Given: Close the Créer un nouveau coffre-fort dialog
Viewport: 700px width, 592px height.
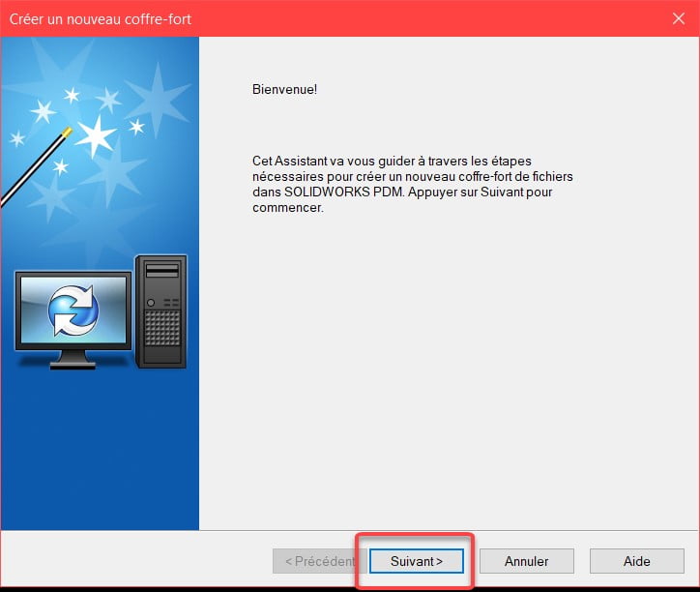Looking at the screenshot, I should coord(679,18).
